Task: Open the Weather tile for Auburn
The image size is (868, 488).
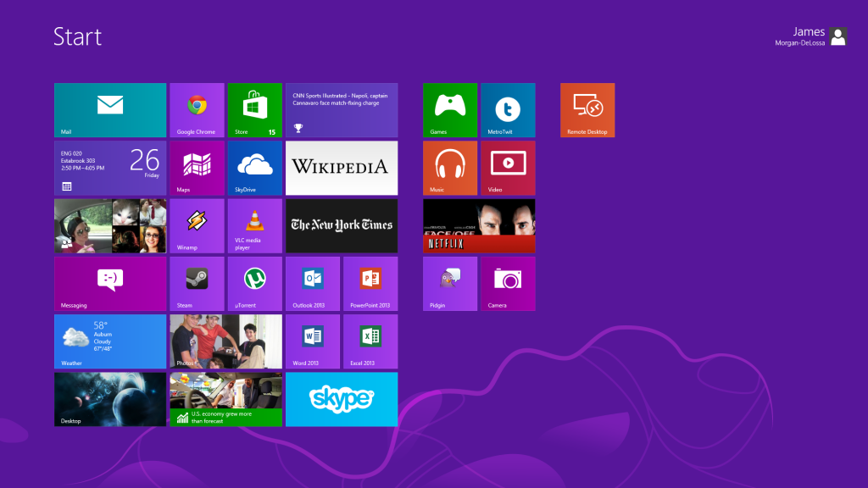Action: 110,341
